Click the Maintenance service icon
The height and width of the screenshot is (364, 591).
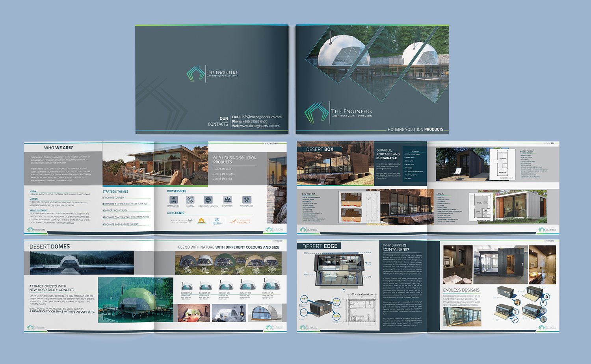pos(247,200)
